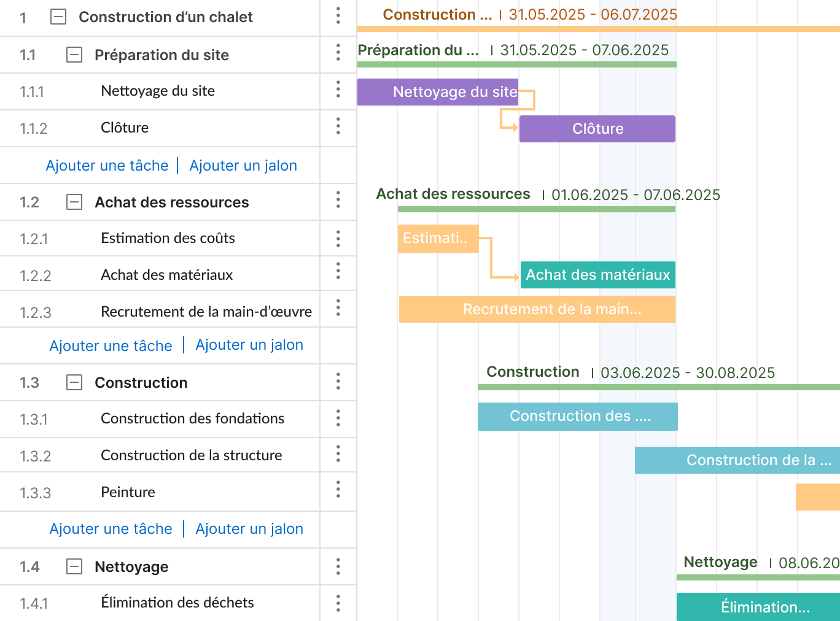This screenshot has height=621, width=840.
Task: Collapse the Préparation du site group
Action: (x=74, y=55)
